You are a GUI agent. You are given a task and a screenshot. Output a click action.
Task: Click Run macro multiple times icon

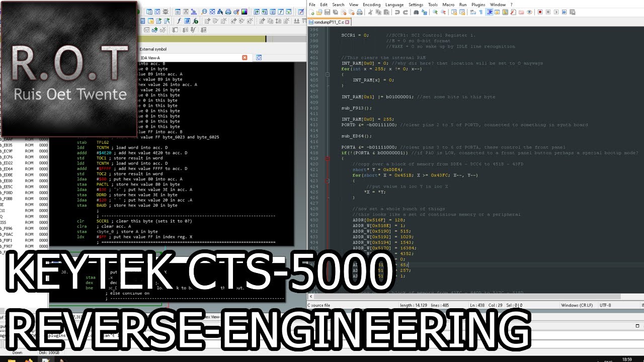point(564,12)
